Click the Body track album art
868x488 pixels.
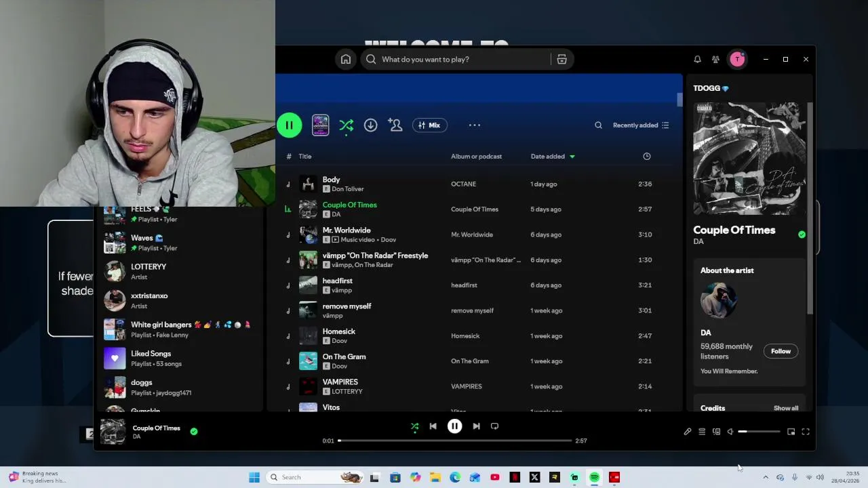click(308, 184)
